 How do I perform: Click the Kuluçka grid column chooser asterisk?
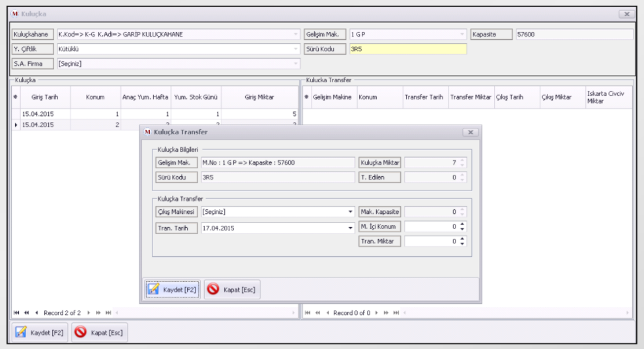click(16, 97)
